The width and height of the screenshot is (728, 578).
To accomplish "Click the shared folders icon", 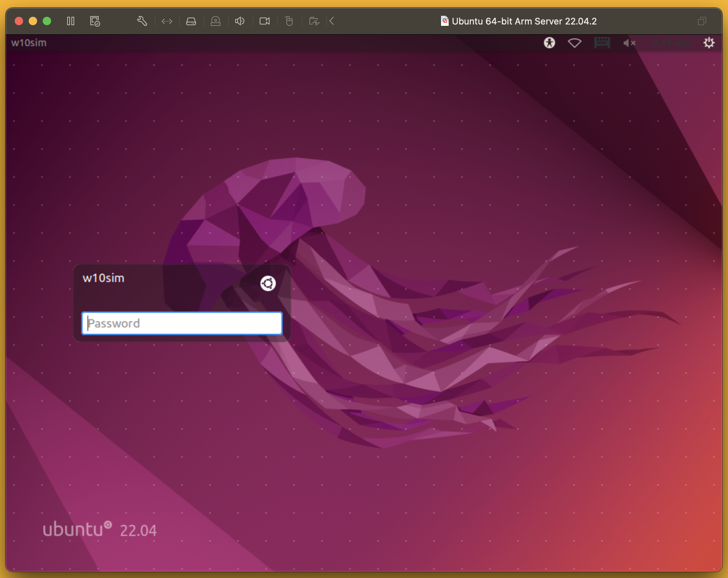I will (x=314, y=21).
